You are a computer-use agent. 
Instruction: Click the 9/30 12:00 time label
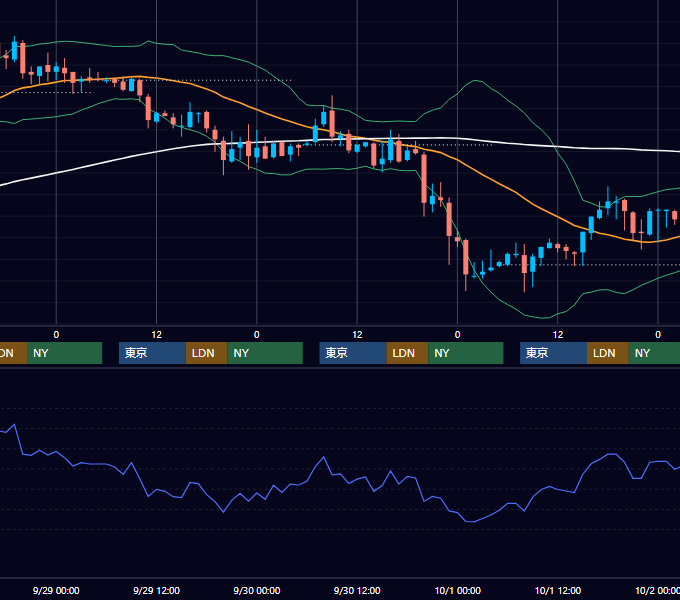coord(357,590)
